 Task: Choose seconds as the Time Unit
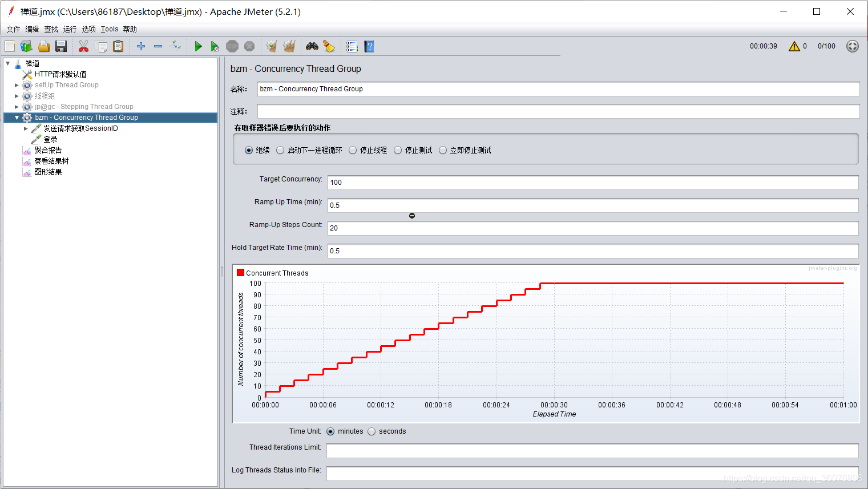coord(372,431)
